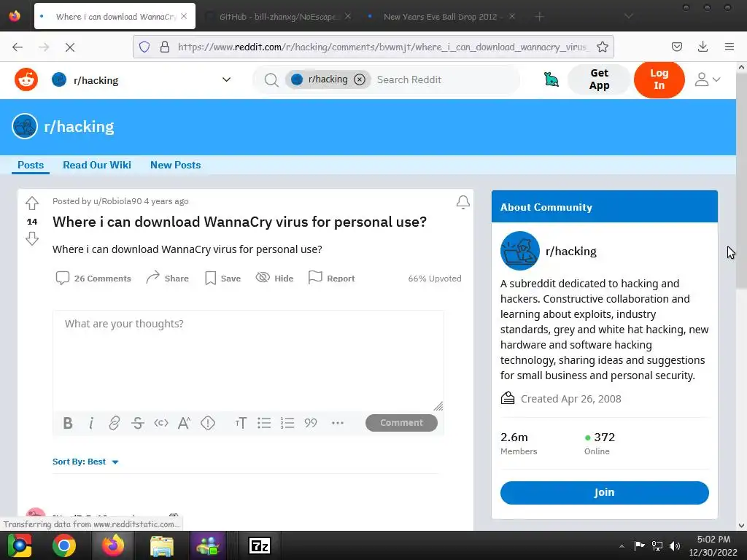Join the r/hacking community

[604, 492]
